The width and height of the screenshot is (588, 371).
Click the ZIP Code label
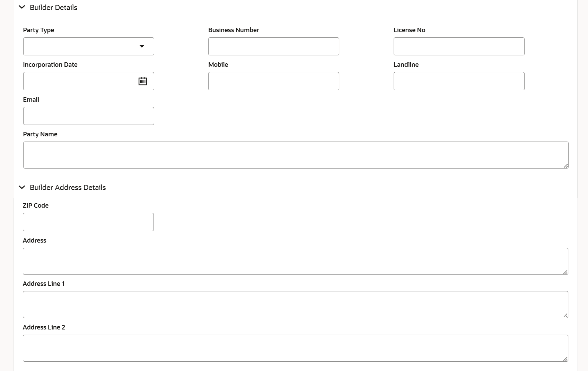36,206
